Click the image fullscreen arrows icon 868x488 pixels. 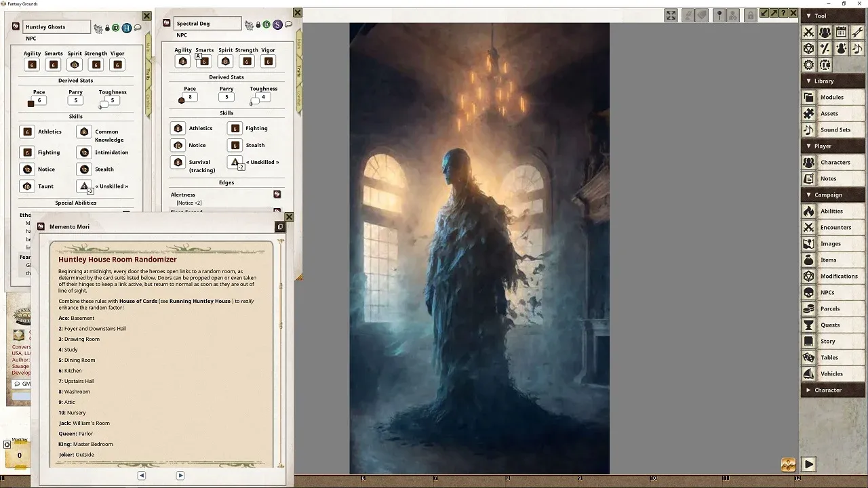[x=671, y=15]
